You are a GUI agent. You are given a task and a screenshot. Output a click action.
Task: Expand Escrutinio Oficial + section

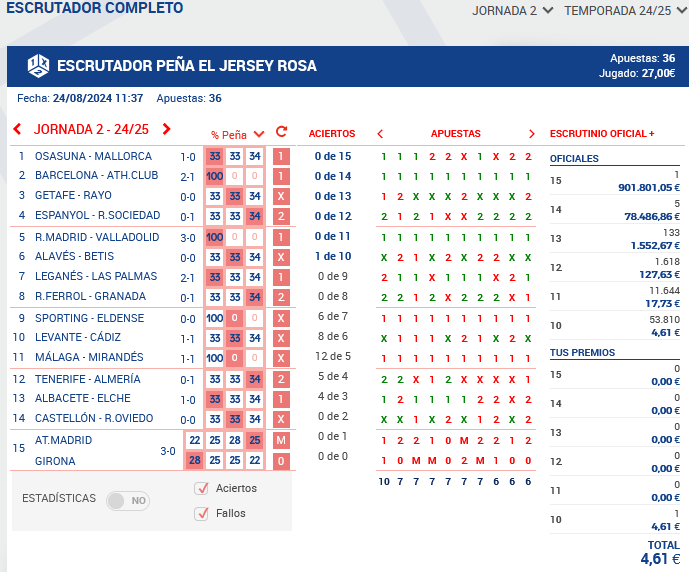pyautogui.click(x=602, y=134)
